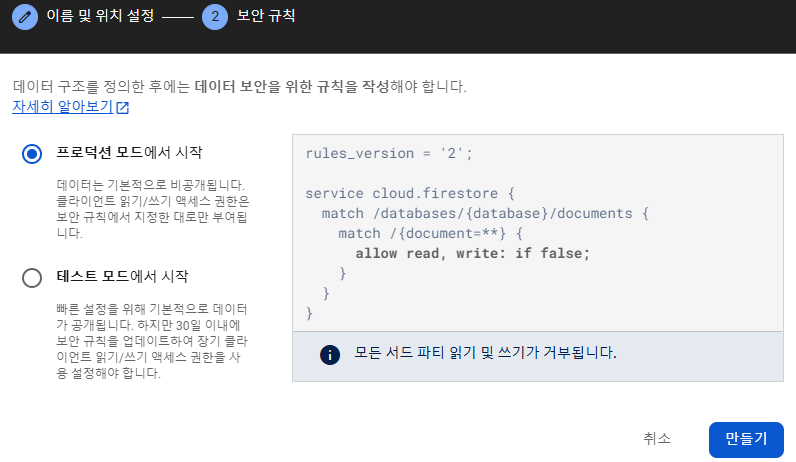Click the 만들기 button
This screenshot has width=796, height=462.
point(746,440)
